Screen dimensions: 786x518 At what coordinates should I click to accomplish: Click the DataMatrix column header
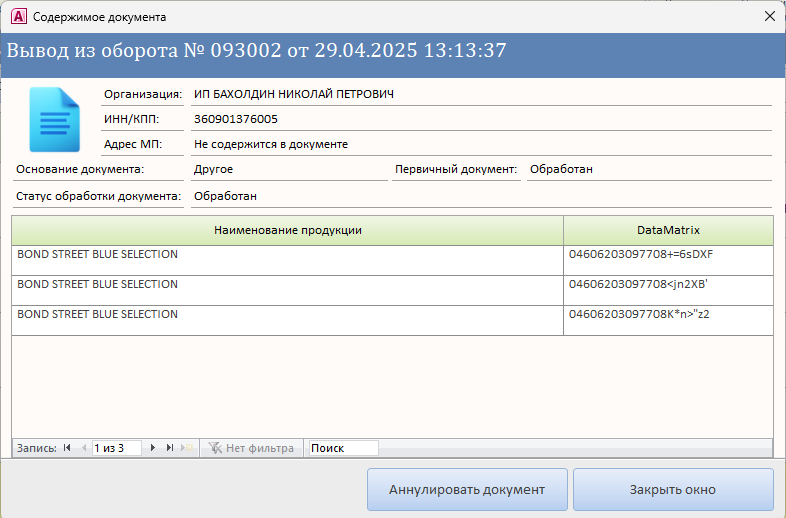click(x=668, y=230)
